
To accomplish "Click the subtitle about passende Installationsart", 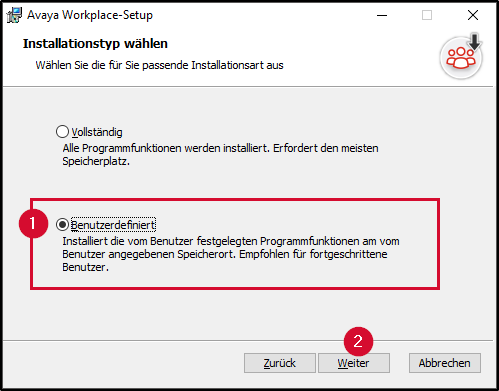I will click(x=159, y=65).
